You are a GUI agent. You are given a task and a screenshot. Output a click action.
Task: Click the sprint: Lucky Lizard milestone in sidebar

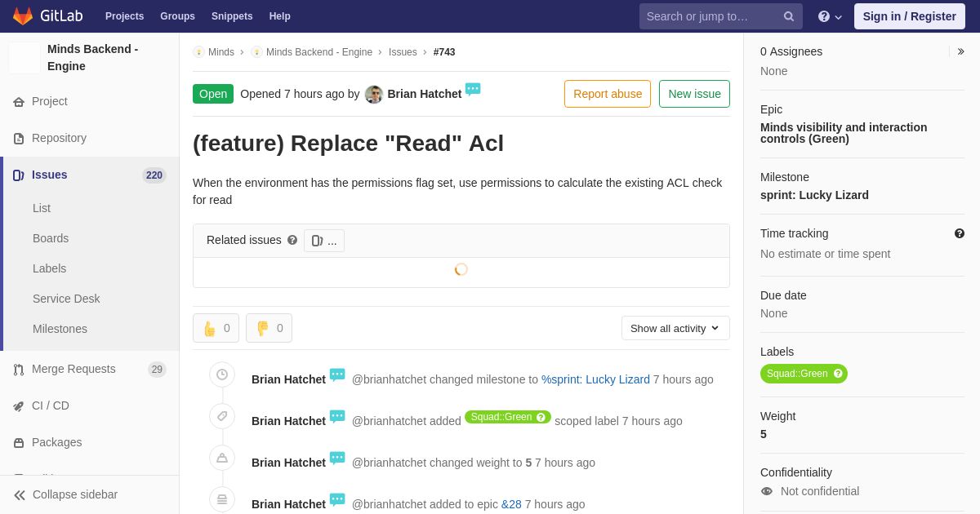click(x=814, y=195)
